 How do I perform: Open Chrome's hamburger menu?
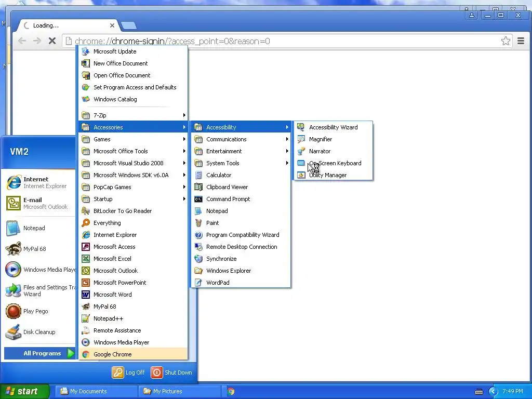pyautogui.click(x=521, y=41)
